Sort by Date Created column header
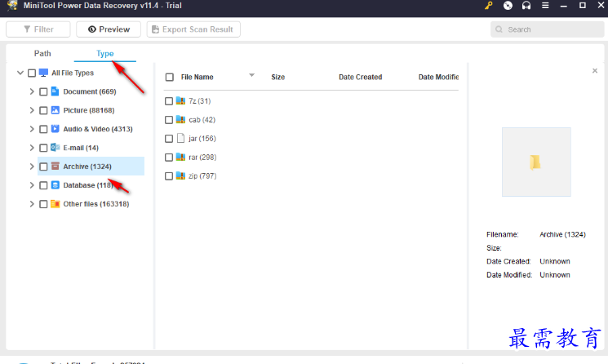The width and height of the screenshot is (608, 364). [360, 78]
